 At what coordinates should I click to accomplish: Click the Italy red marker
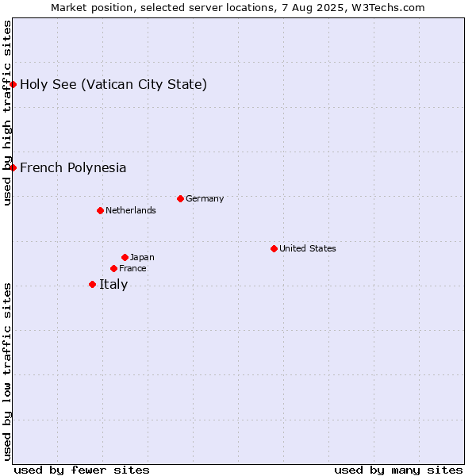(x=93, y=285)
